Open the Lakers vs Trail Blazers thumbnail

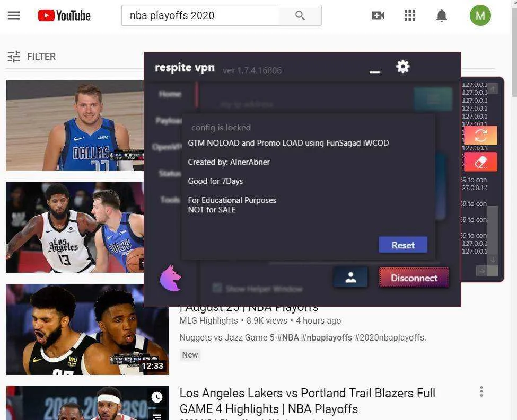pyautogui.click(x=87, y=403)
